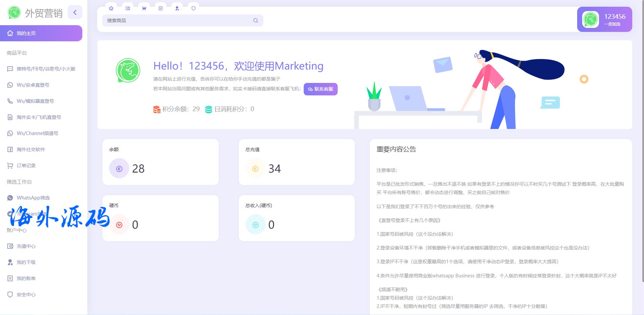Open 海外实卡/飞机直登号 menu entry
This screenshot has width=644, height=315.
(x=39, y=117)
